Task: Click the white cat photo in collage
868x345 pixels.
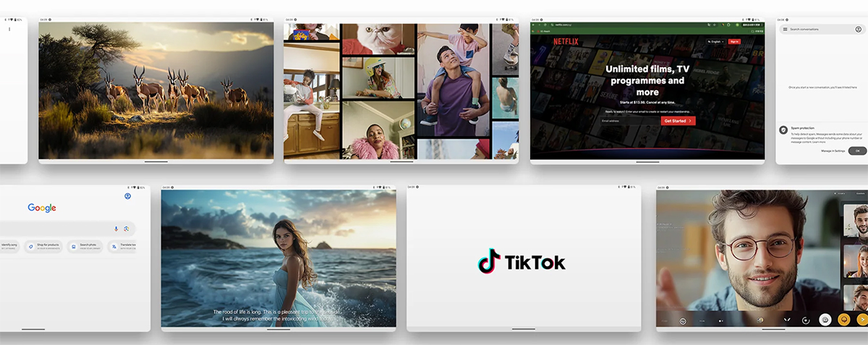Action: 378,38
